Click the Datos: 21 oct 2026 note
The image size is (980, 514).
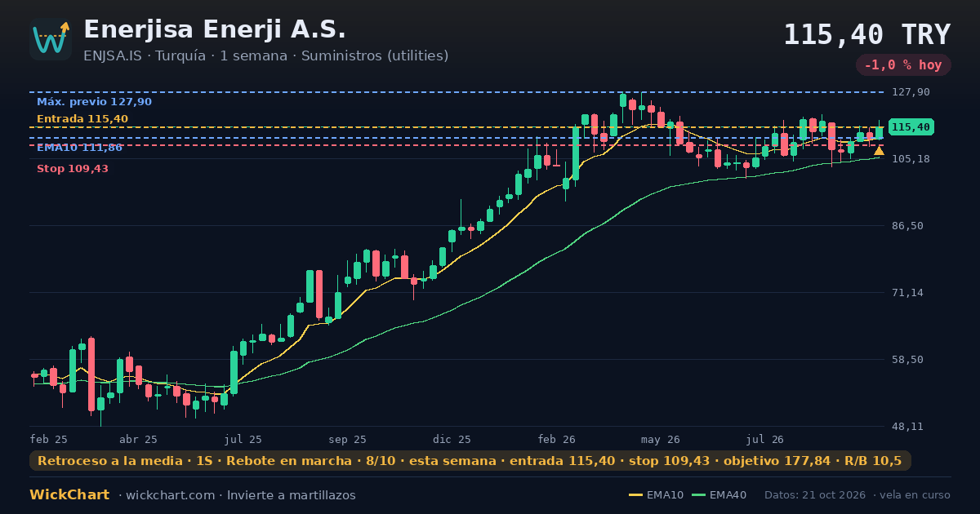point(816,495)
